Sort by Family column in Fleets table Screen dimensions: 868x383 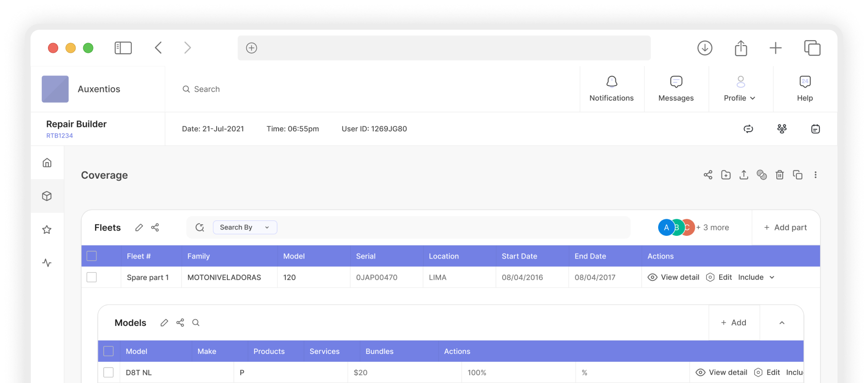199,256
